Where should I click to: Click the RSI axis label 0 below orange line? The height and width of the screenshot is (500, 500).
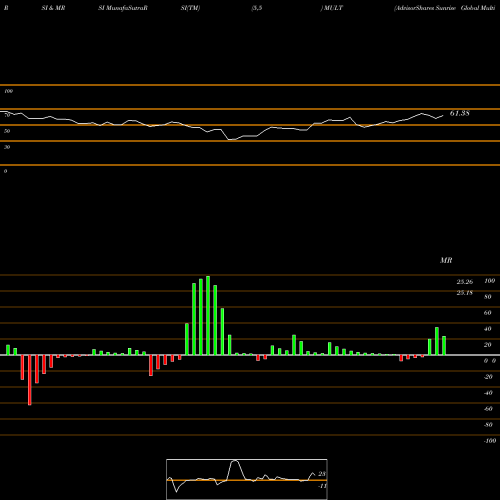tap(5, 171)
